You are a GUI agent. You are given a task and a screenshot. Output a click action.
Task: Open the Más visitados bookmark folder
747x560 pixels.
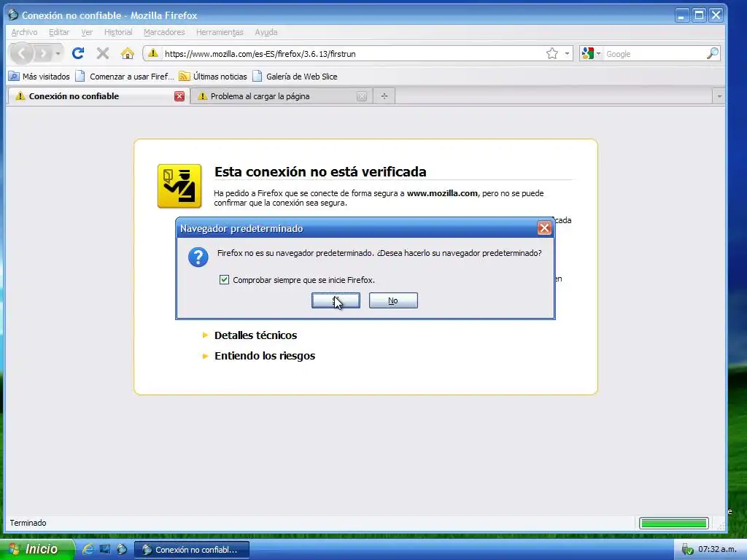39,76
